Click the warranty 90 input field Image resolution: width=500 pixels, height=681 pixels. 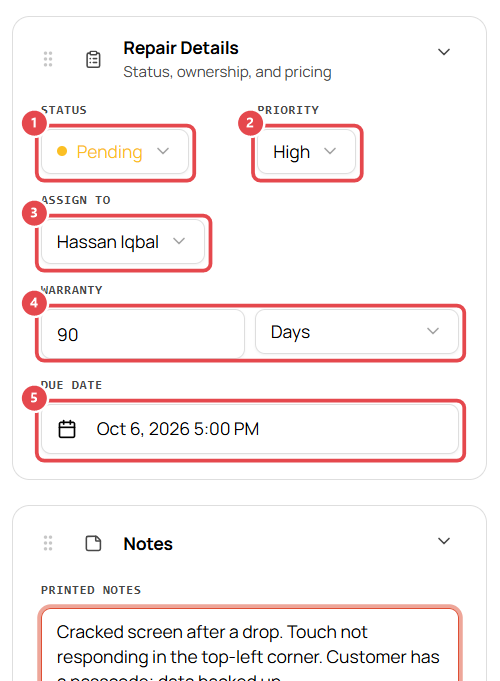coord(143,334)
